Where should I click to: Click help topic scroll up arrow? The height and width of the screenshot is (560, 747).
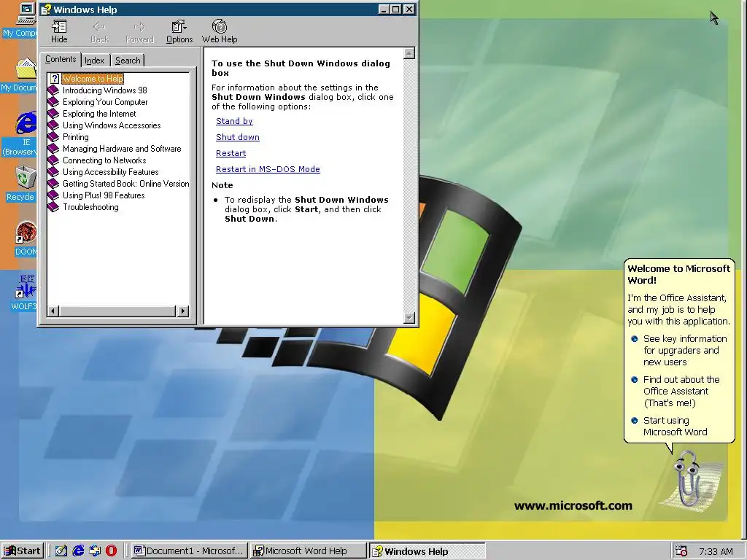(409, 53)
